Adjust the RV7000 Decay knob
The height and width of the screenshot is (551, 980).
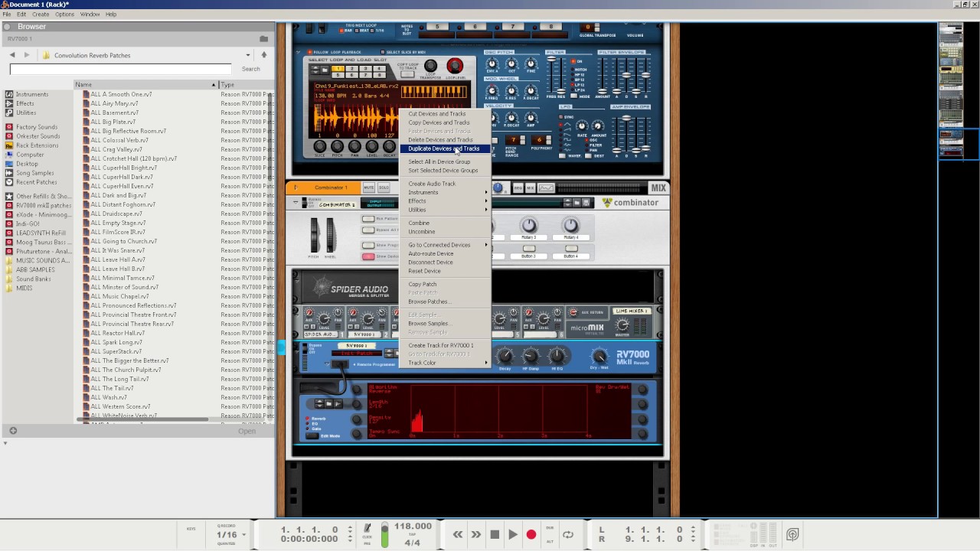[x=505, y=356]
